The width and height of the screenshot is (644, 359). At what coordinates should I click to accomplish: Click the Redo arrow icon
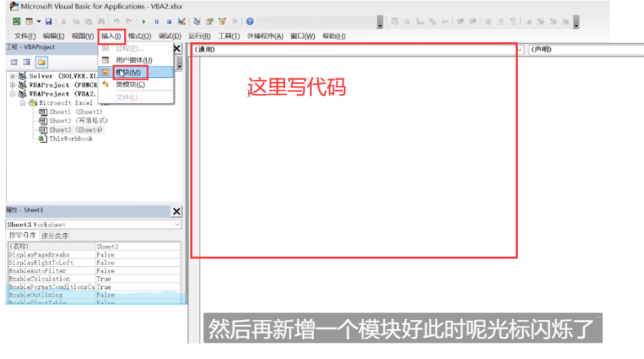click(x=129, y=21)
